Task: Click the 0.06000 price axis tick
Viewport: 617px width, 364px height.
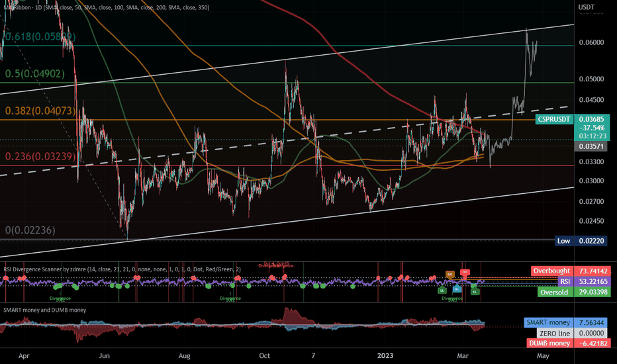Action: (591, 42)
